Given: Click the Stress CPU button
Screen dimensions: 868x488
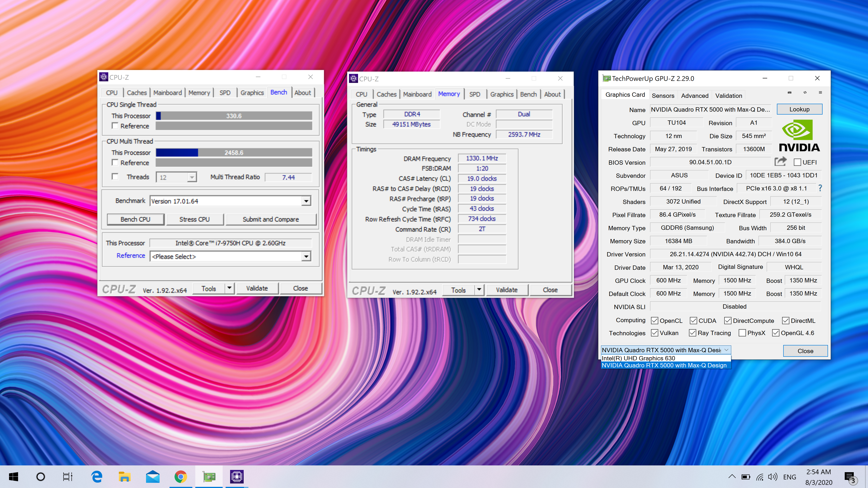Looking at the screenshot, I should point(194,219).
